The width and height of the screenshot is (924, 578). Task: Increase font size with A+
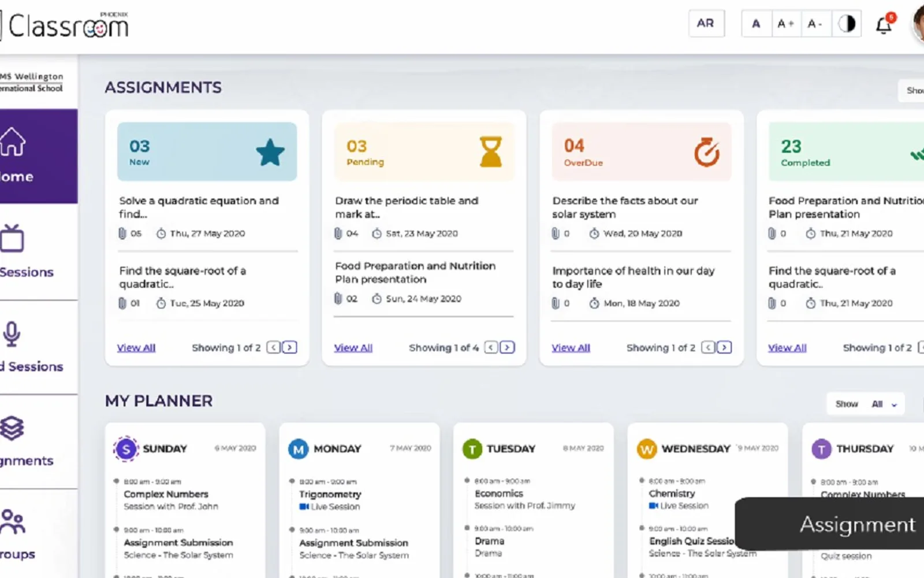(x=785, y=24)
